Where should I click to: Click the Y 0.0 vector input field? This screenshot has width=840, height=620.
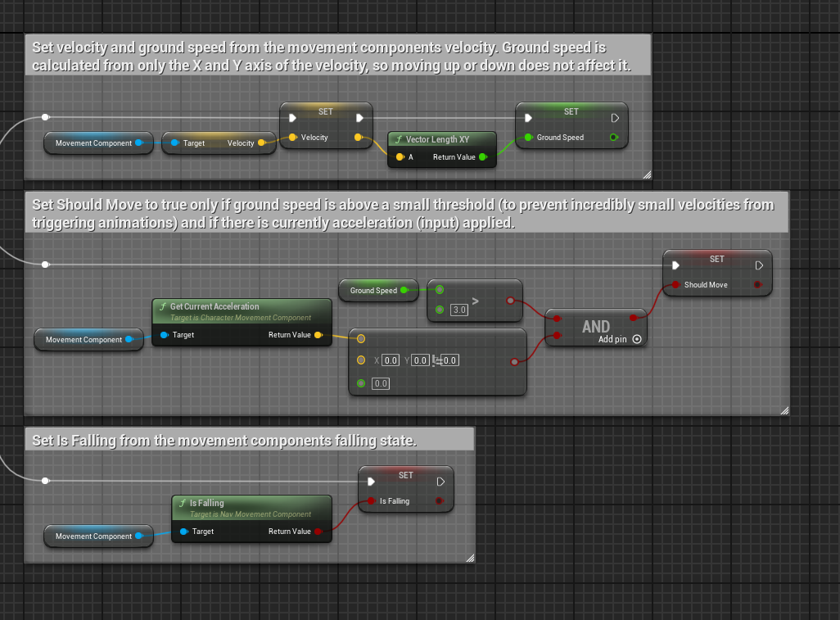(x=420, y=360)
